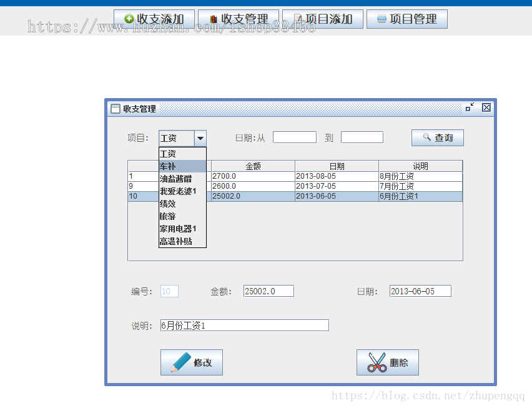This screenshot has width=532, height=408.
Task: Select row number 9 cell
Action: click(144, 186)
